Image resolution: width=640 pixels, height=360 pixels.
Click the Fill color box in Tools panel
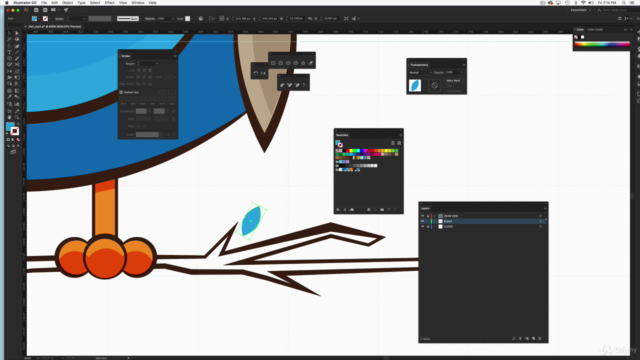(10, 127)
